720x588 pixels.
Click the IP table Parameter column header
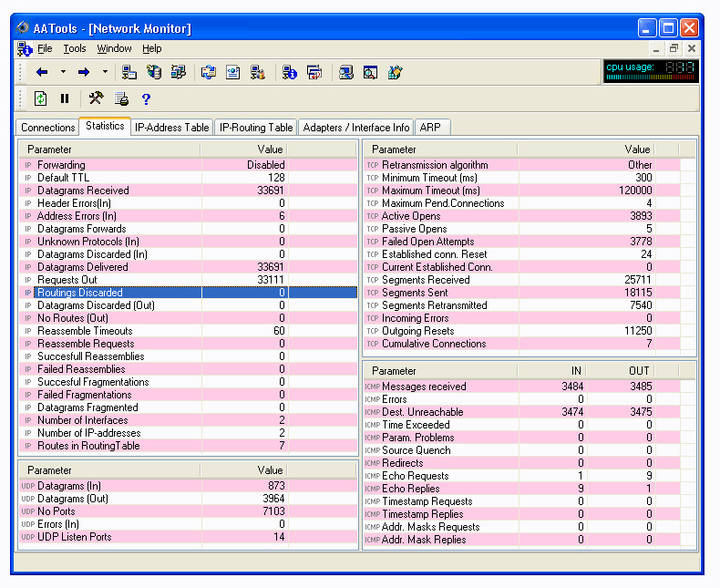click(x=109, y=150)
